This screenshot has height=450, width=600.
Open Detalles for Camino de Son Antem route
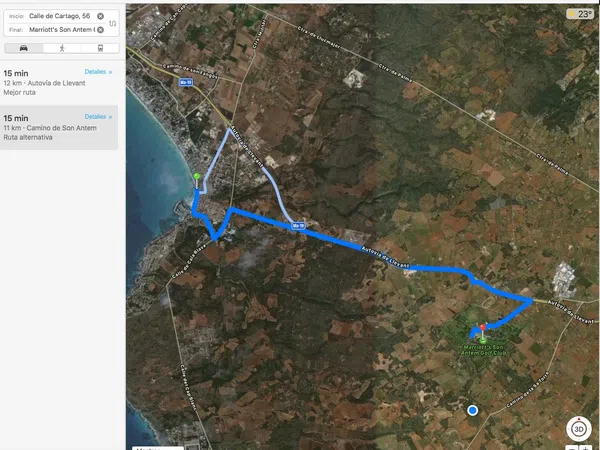(98, 116)
